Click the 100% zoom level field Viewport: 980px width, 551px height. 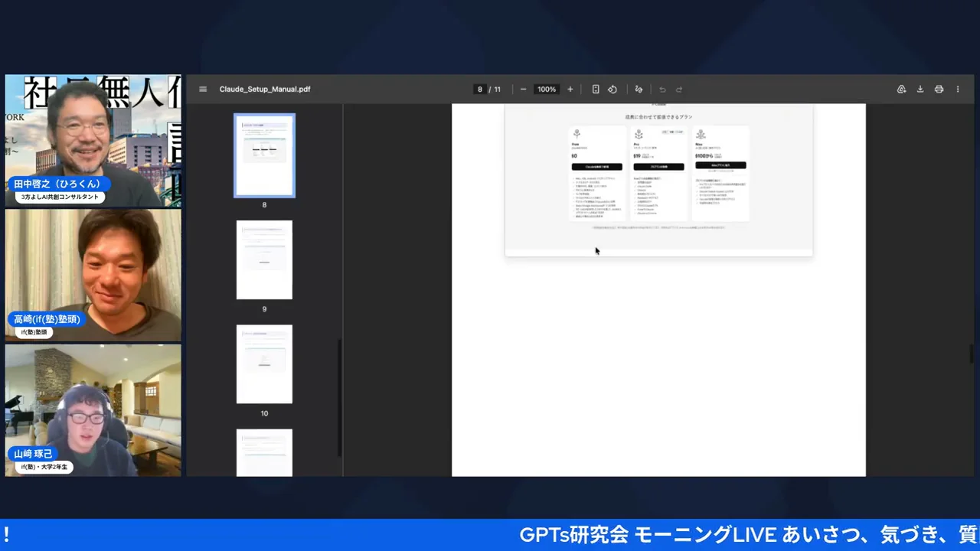[x=547, y=90]
